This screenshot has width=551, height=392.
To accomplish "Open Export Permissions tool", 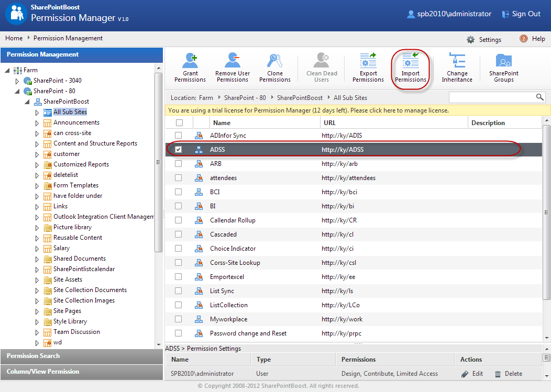I will (x=368, y=68).
